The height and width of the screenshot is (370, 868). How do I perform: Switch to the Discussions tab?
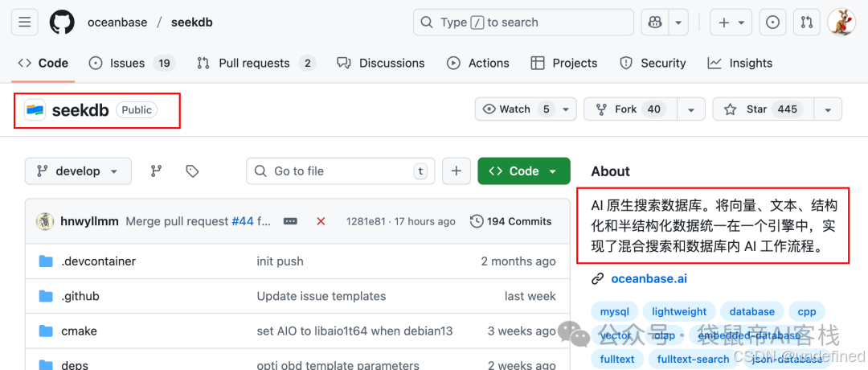point(380,64)
